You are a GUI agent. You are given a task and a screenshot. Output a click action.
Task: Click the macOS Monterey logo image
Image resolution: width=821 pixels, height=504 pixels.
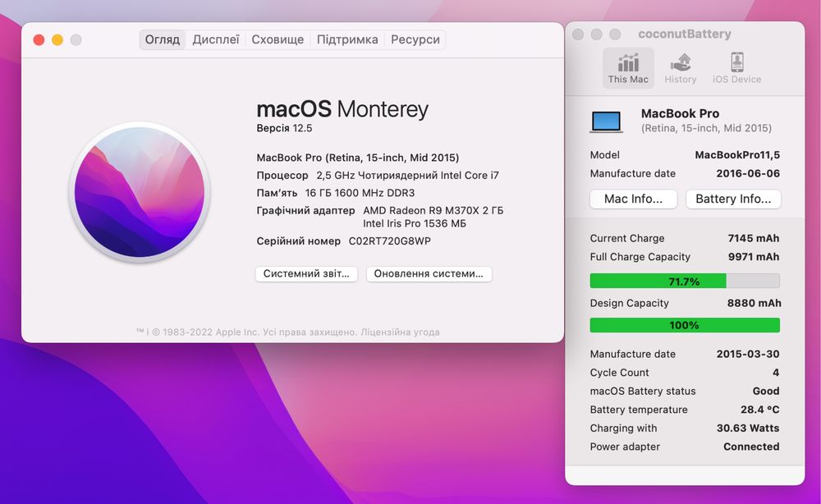[140, 192]
